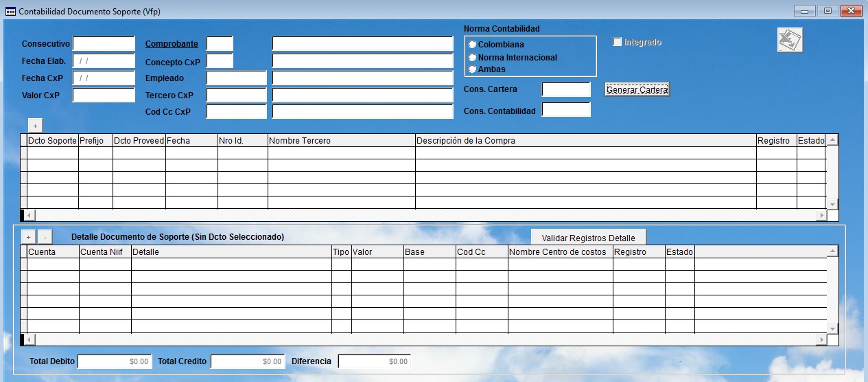Focus the Cod Cc CxP code field
This screenshot has width=868, height=382.
(236, 111)
